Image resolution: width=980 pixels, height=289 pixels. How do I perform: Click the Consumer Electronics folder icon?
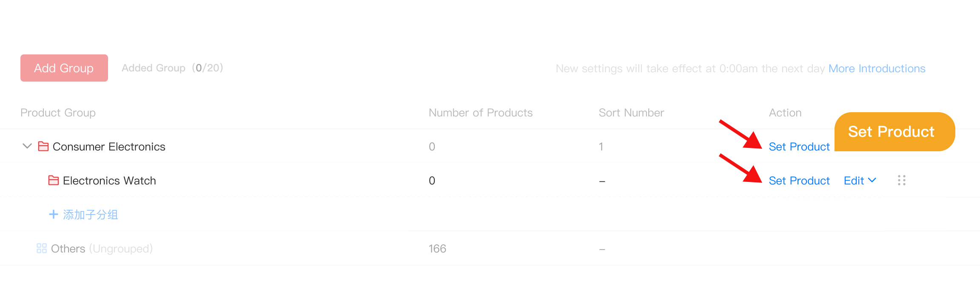click(43, 146)
